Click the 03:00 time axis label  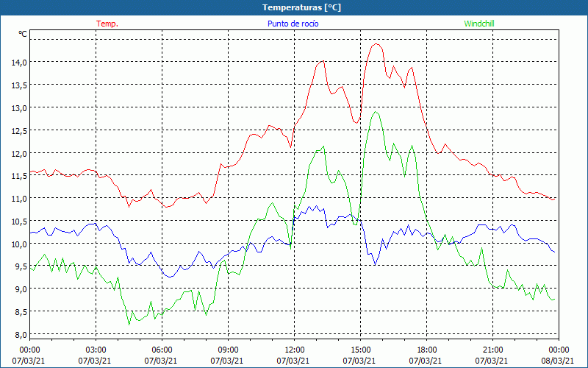point(96,350)
